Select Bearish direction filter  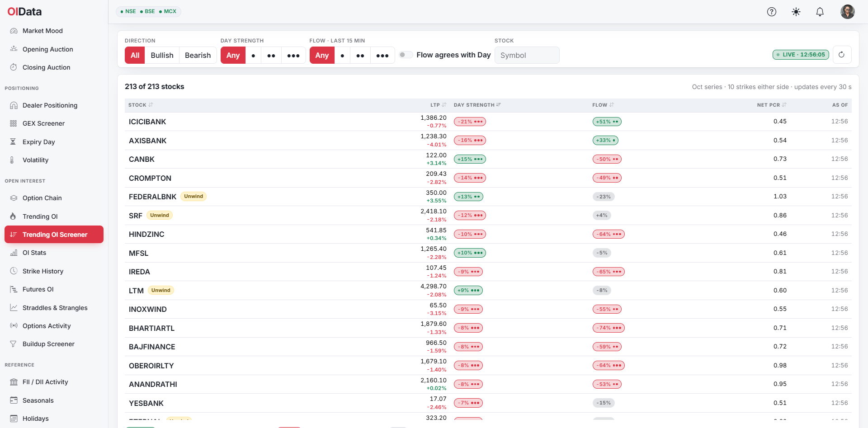tap(198, 55)
